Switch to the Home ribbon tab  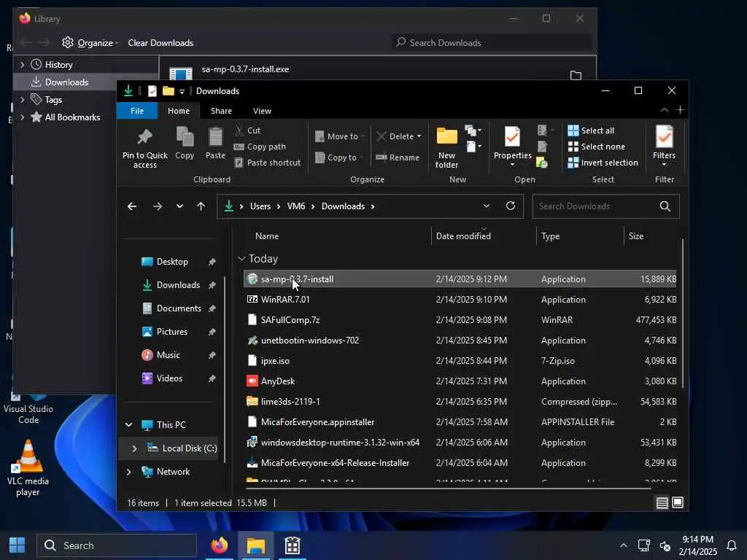click(179, 111)
